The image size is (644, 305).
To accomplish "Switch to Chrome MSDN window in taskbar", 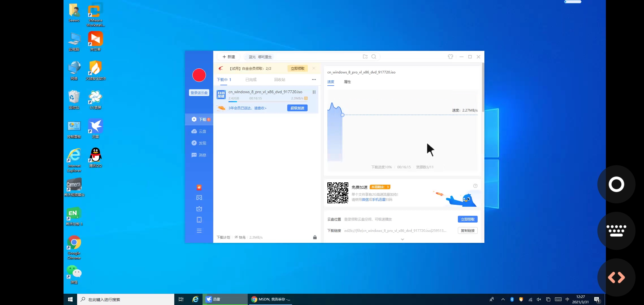I will click(x=270, y=299).
